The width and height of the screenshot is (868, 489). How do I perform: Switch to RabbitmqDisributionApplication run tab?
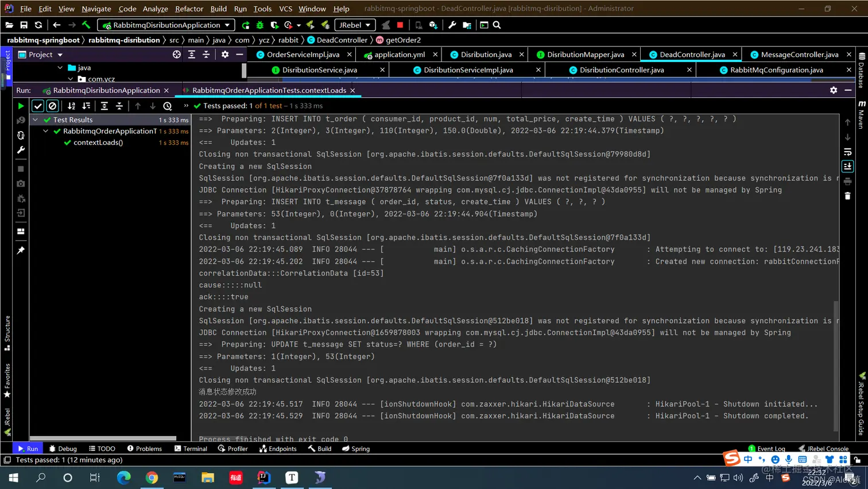point(106,90)
